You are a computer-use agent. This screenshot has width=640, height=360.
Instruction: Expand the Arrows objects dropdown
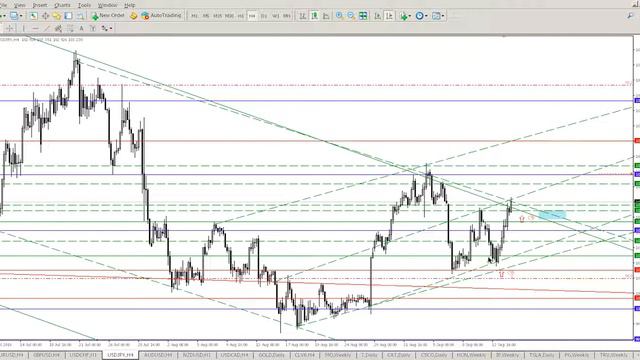coord(111,28)
